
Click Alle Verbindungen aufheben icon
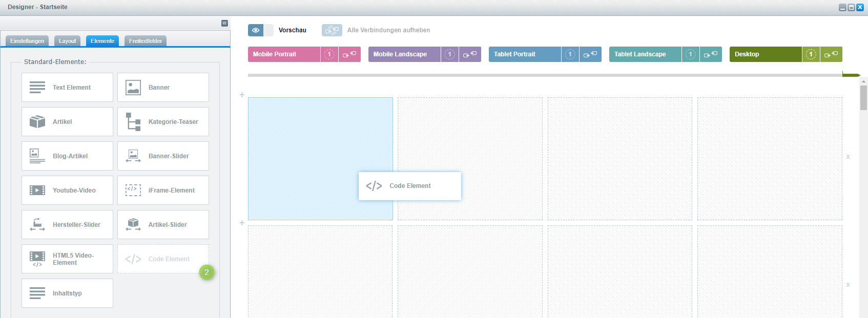click(332, 30)
